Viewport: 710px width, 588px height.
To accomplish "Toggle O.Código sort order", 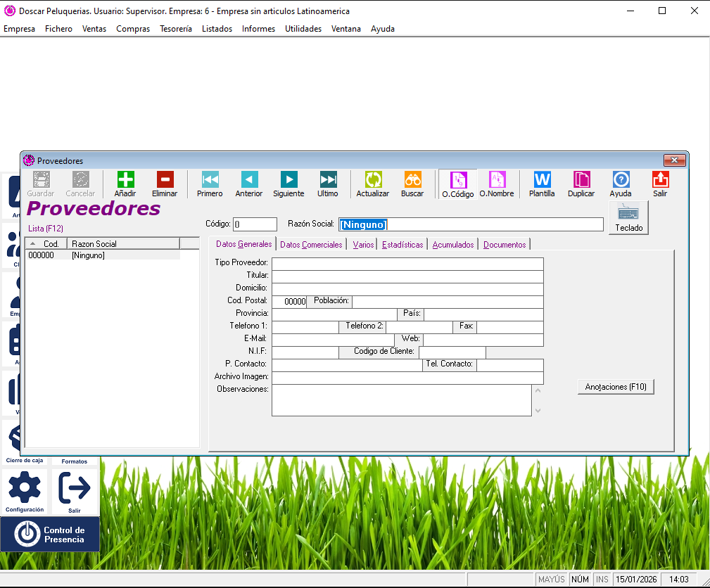I will (458, 181).
